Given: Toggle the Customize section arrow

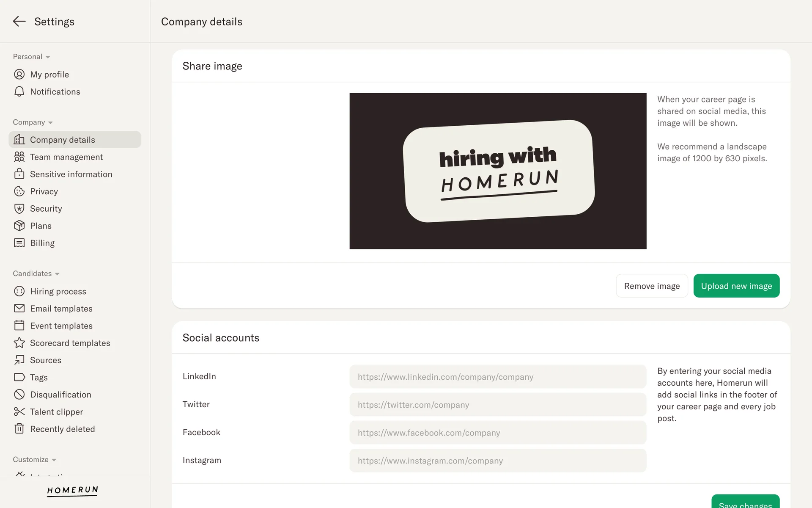Looking at the screenshot, I should coord(54,460).
